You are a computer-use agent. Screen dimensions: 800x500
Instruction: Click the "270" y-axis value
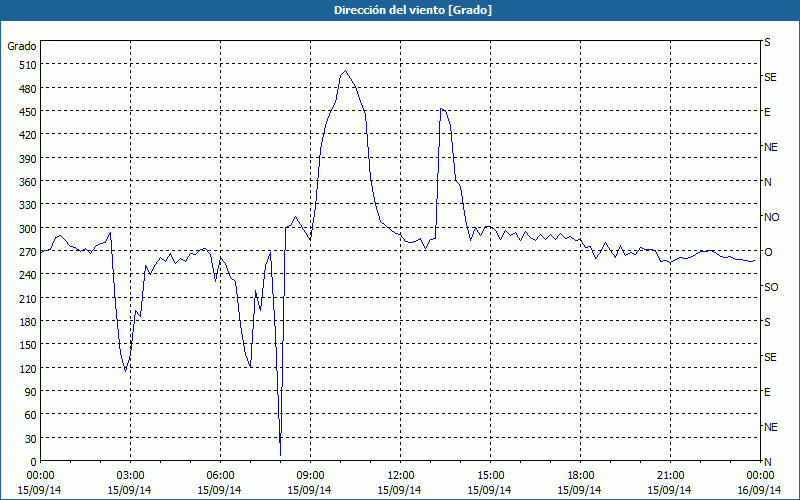(x=28, y=253)
